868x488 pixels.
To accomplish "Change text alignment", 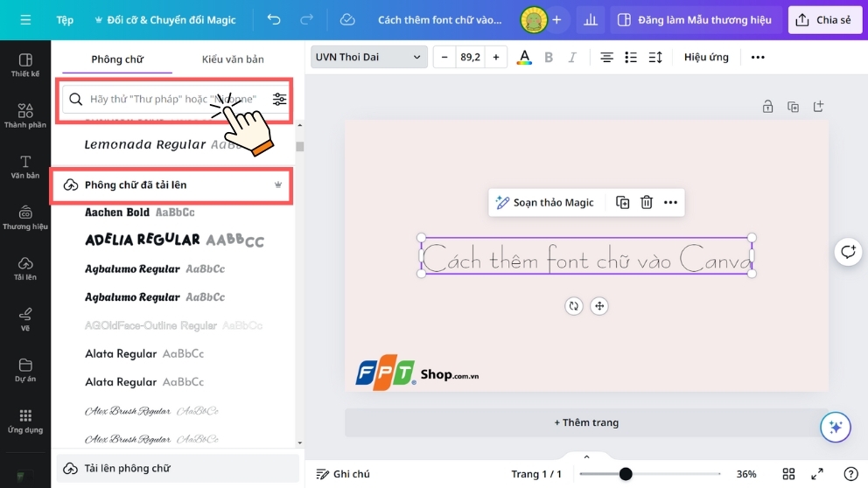I will [x=606, y=57].
